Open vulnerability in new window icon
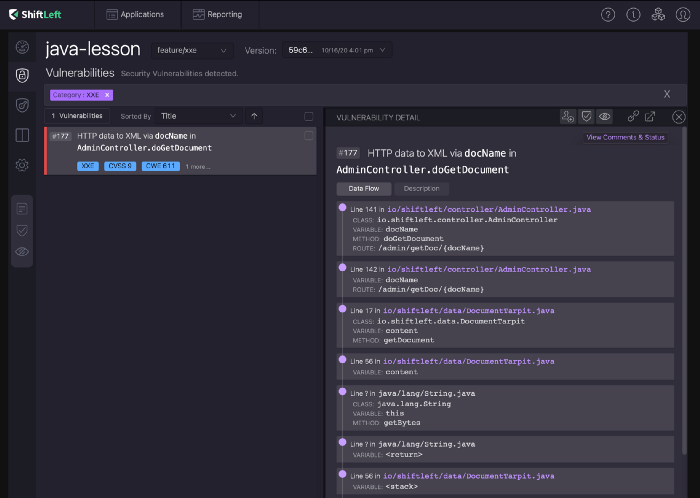700x498 pixels. [650, 117]
